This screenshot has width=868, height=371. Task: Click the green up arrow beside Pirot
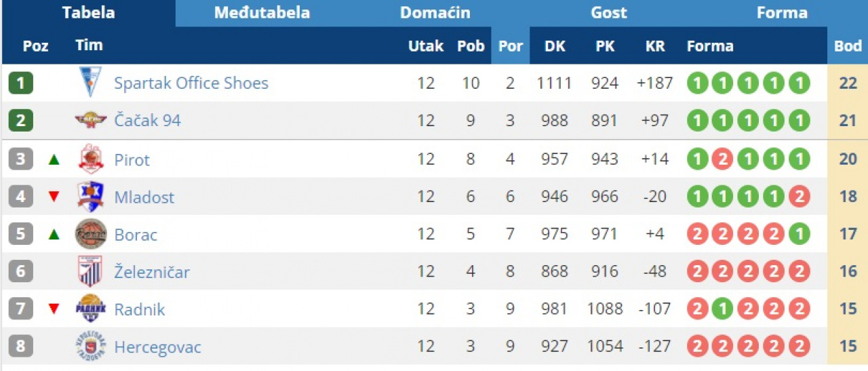pos(54,160)
